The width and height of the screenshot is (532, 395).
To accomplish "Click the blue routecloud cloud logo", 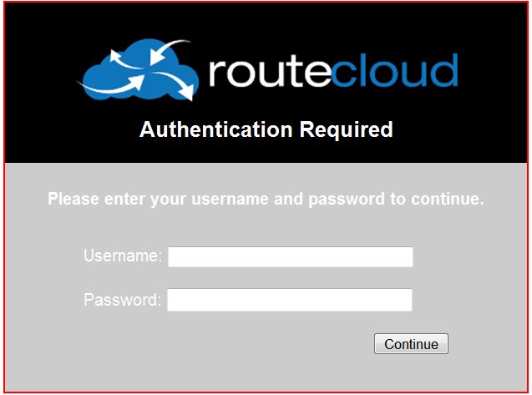I will click(138, 70).
